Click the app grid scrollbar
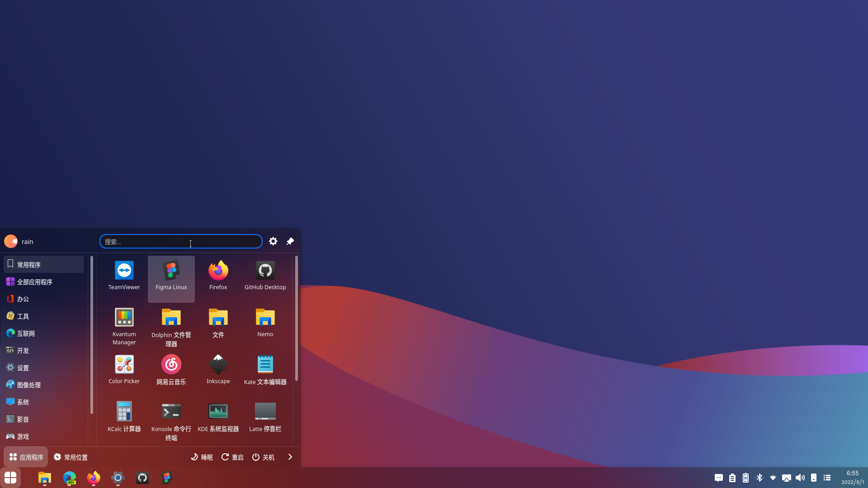This screenshot has height=488, width=868. [297, 318]
